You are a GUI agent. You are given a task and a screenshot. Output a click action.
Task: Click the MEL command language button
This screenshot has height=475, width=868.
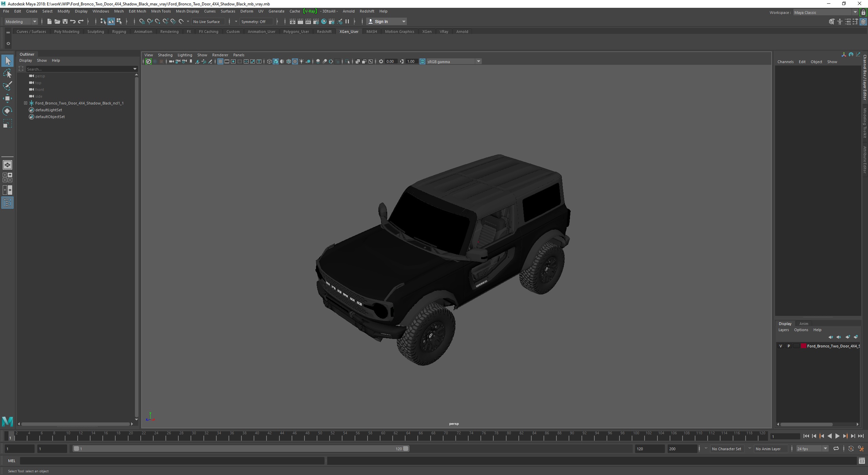12,461
